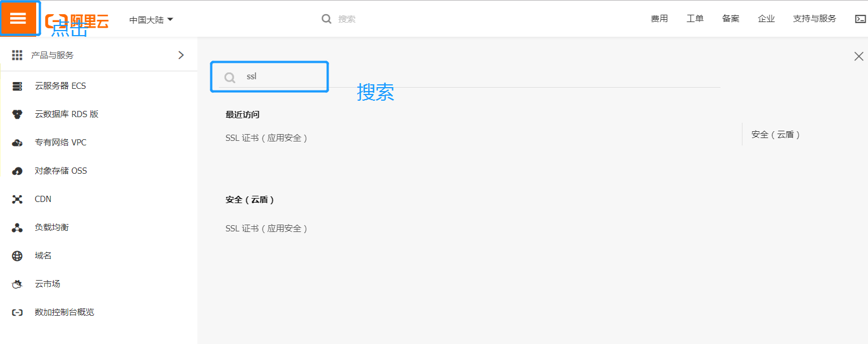Viewport: 868px width, 344px height.
Task: Open 云数据库 RDS 版 from sidebar
Action: pos(67,114)
